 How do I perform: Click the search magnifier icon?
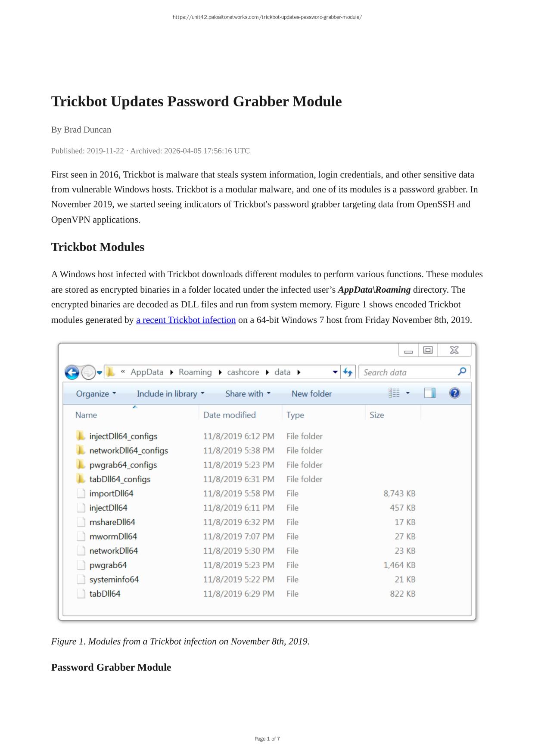click(x=462, y=372)
